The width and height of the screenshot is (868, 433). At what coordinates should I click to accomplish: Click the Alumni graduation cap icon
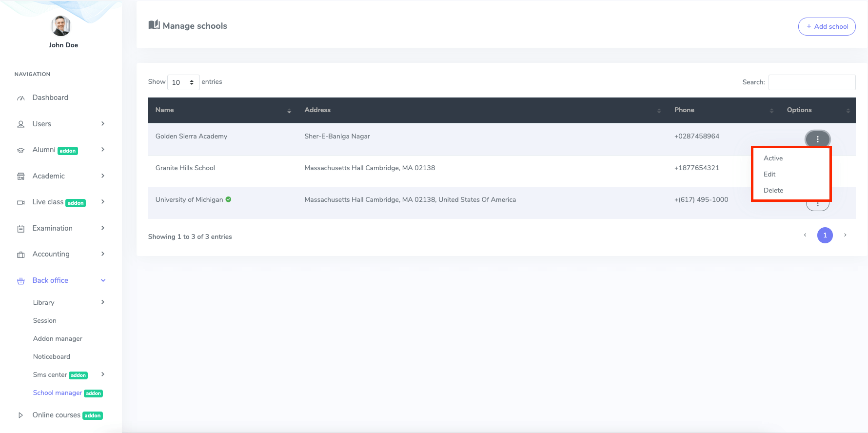click(x=20, y=150)
